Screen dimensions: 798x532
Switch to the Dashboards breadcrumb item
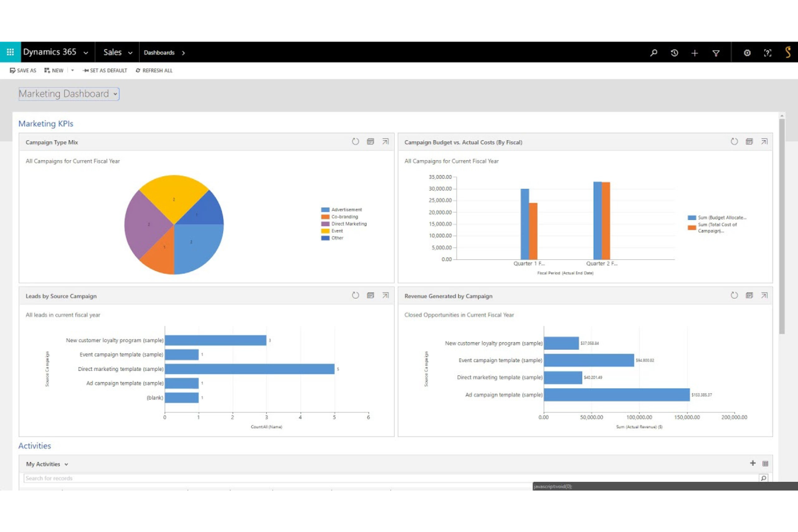pyautogui.click(x=160, y=52)
